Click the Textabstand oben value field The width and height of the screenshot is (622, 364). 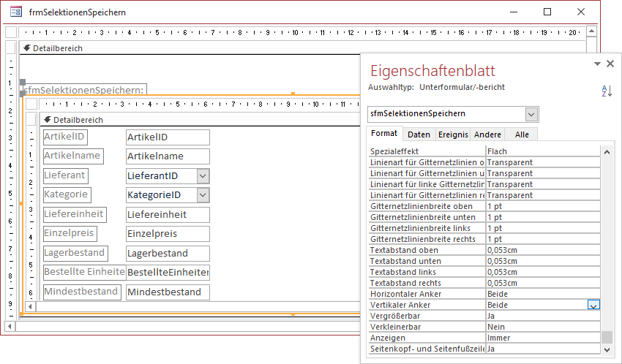pos(543,250)
